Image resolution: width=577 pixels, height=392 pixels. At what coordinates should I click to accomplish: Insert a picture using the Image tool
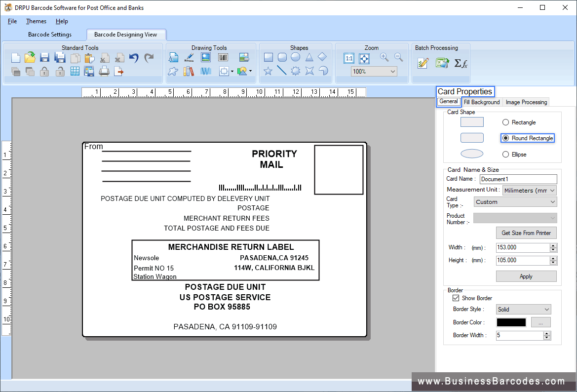205,57
